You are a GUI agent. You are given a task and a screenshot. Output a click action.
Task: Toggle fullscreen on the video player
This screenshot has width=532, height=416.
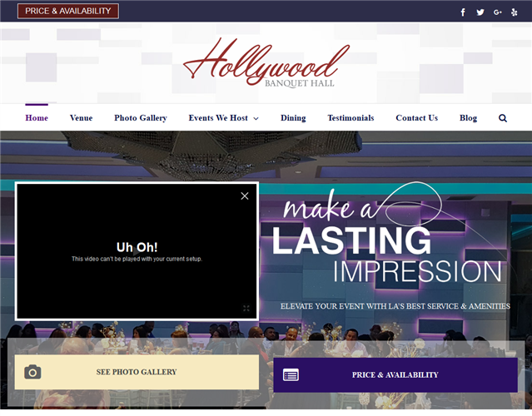click(246, 308)
